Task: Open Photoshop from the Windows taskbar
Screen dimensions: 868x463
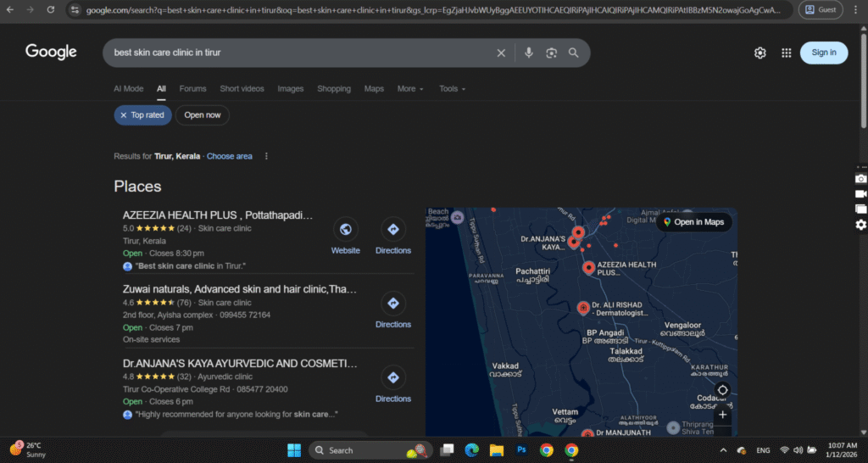Action: [521, 449]
